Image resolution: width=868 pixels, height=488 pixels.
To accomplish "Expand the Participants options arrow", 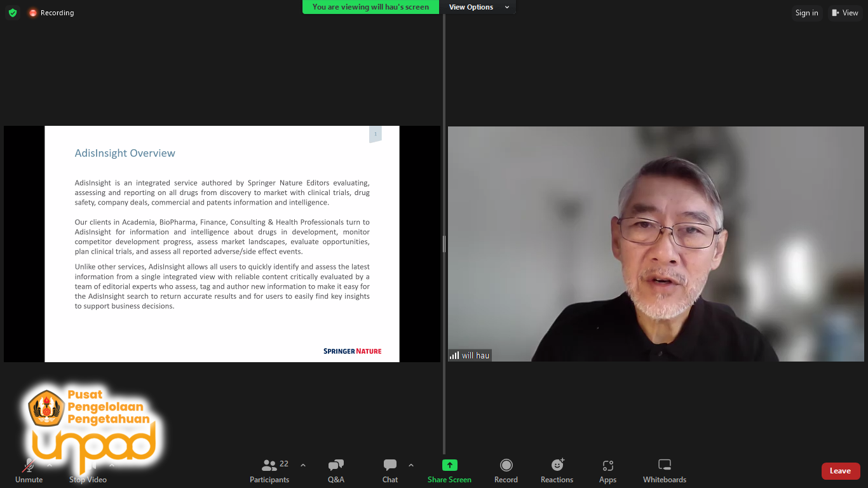I will [x=303, y=465].
